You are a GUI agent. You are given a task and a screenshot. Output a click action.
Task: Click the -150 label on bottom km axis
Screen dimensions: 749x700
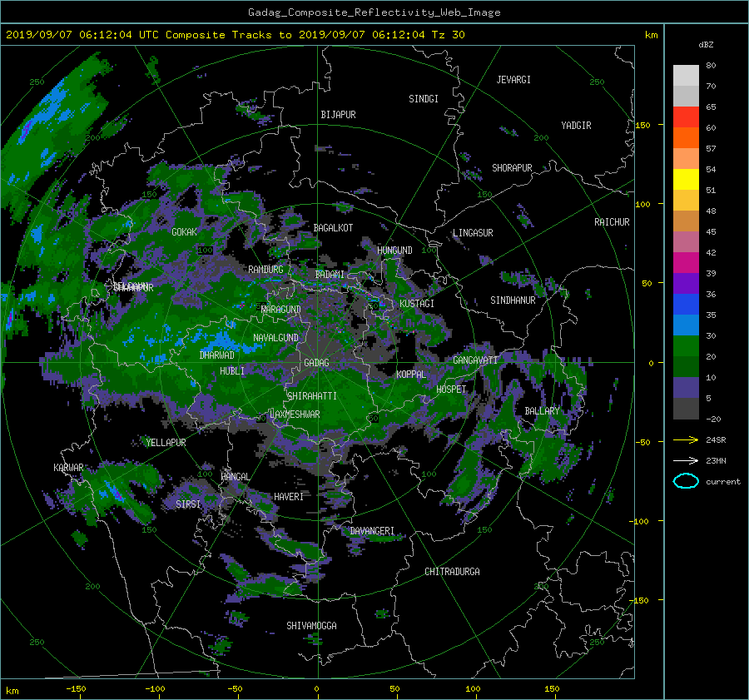point(76,689)
